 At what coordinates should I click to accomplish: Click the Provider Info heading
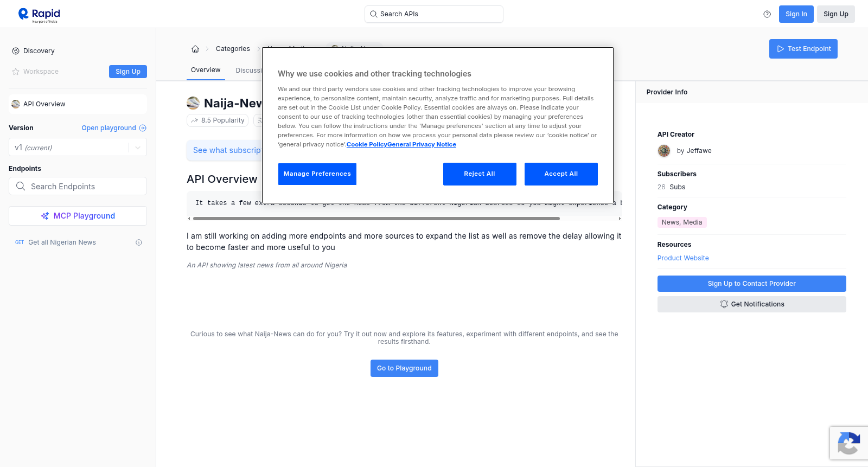(x=667, y=92)
